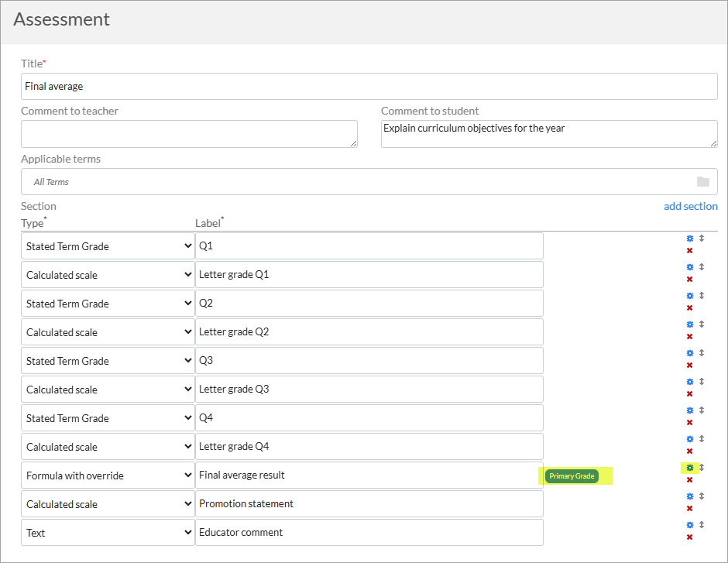Delete the Letter grade Q1 section

[x=689, y=280]
